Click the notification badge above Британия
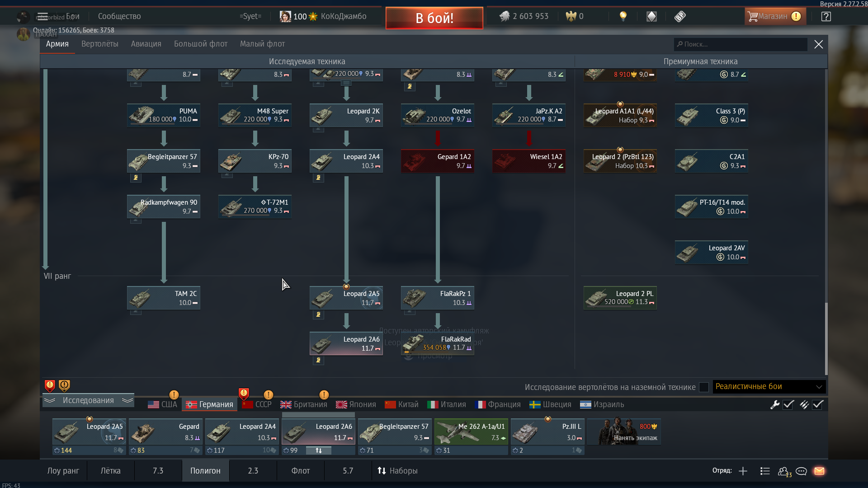The width and height of the screenshot is (868, 488). click(324, 394)
